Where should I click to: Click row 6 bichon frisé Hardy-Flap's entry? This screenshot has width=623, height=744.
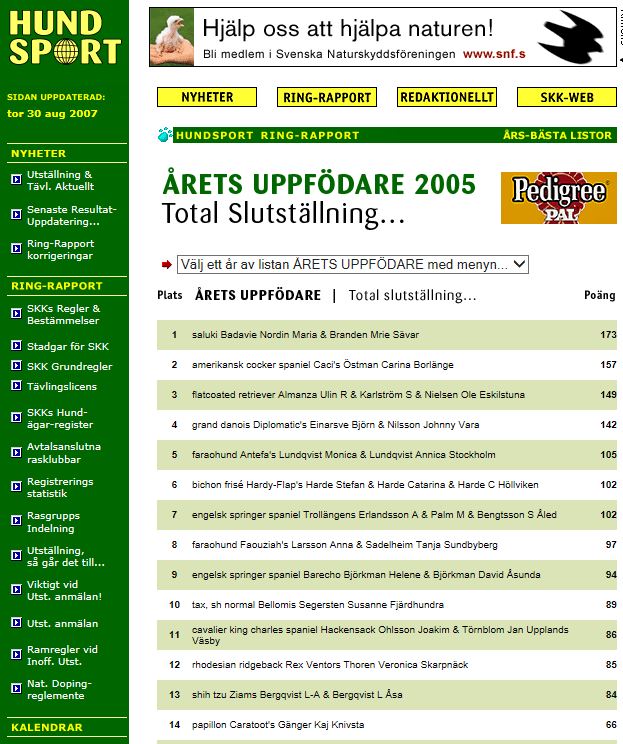point(387,485)
